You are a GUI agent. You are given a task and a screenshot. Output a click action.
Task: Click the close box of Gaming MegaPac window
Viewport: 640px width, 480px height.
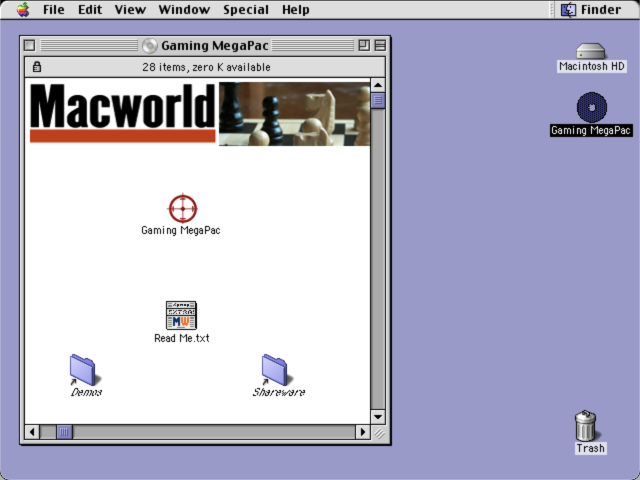29,45
